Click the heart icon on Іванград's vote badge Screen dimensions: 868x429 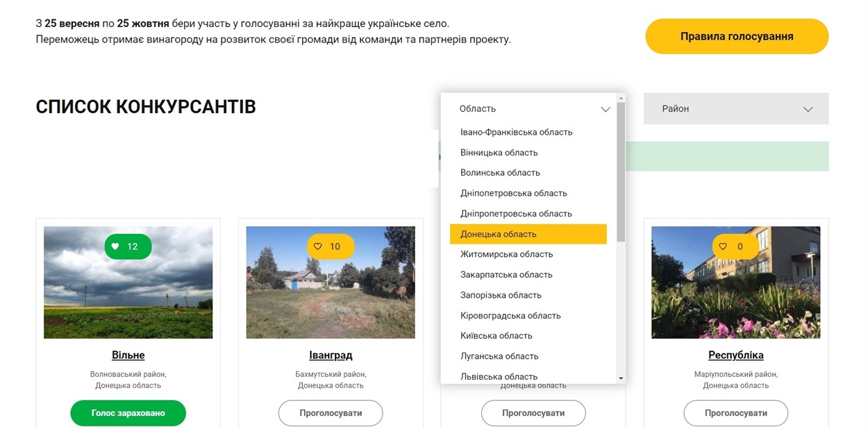point(318,246)
